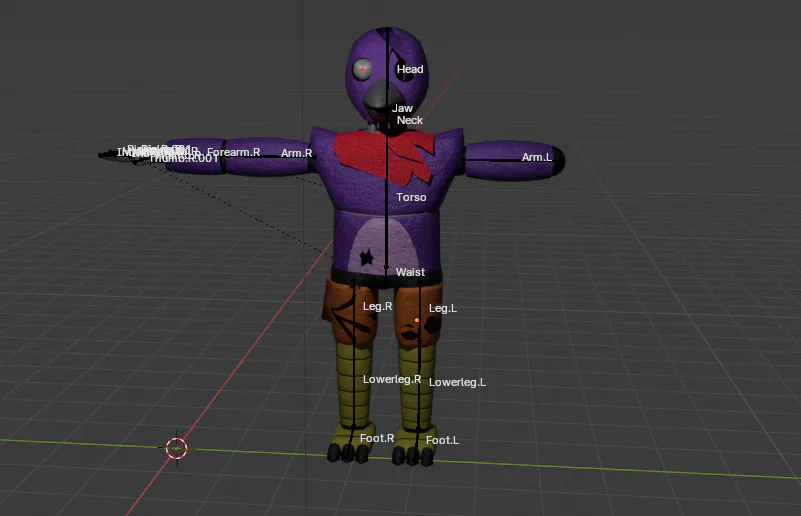Click the Arm.L bone label
The width and height of the screenshot is (801, 516).
[x=536, y=157]
